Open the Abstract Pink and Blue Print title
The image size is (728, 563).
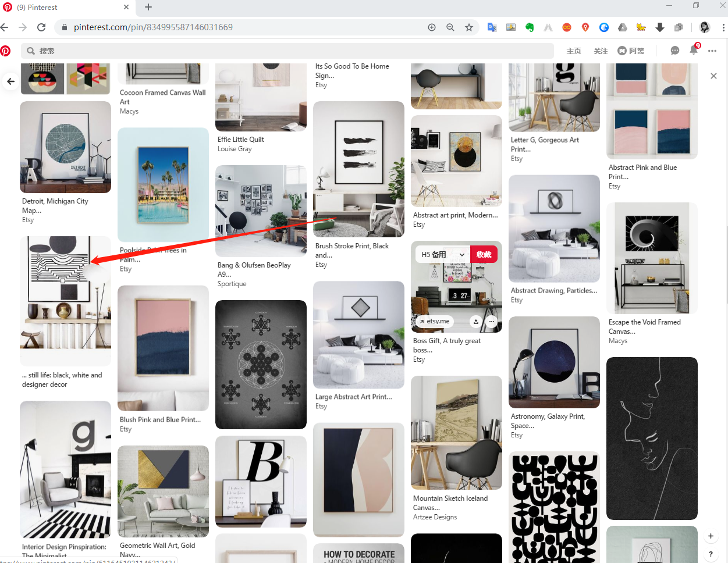click(643, 172)
